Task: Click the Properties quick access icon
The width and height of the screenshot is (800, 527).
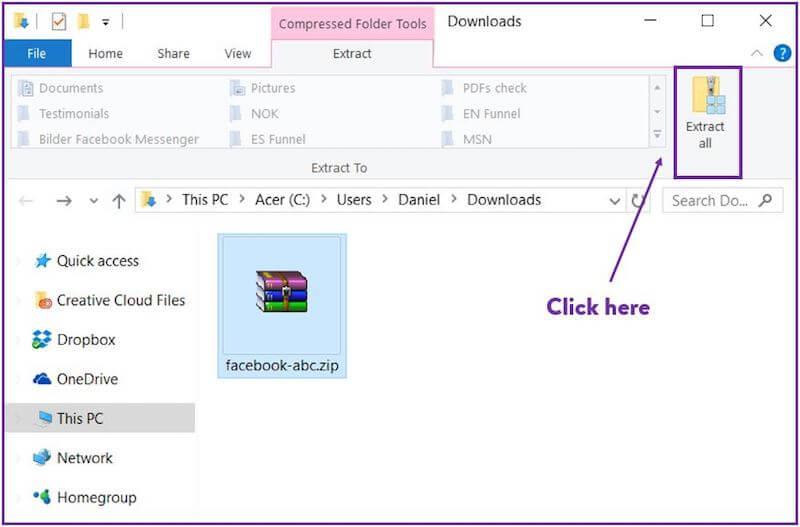Action: 59,21
